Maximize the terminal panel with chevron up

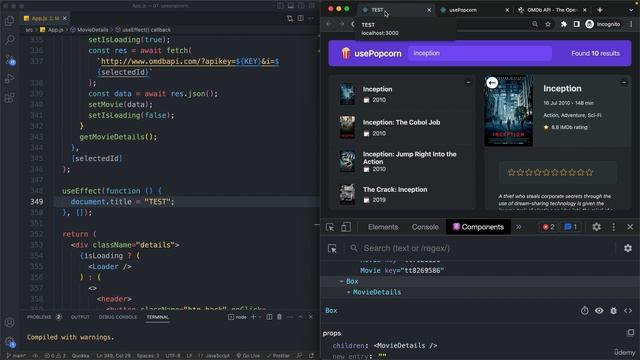point(300,317)
